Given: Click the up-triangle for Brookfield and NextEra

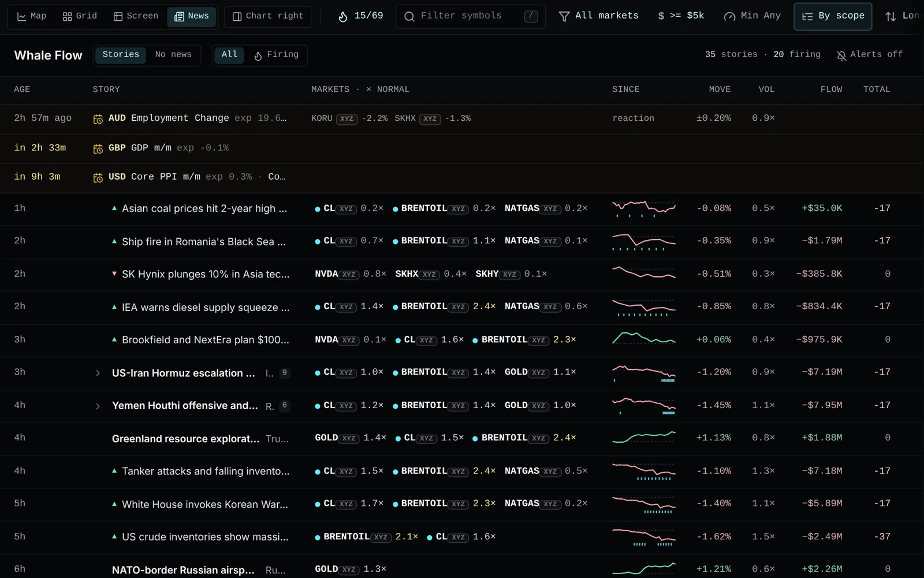Looking at the screenshot, I should [114, 339].
